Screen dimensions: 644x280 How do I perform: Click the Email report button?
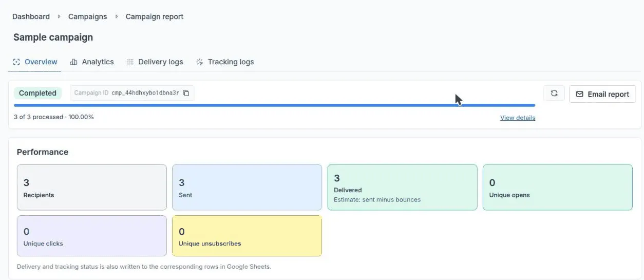(x=602, y=94)
